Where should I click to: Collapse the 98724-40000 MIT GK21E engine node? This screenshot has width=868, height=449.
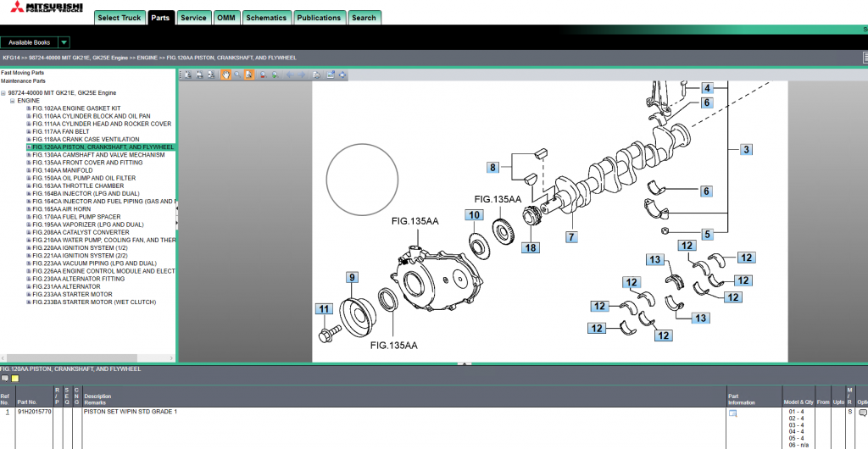[3, 93]
